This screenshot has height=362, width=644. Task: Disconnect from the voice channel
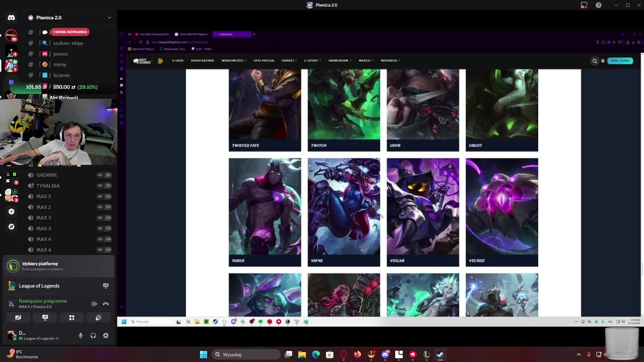[106, 304]
